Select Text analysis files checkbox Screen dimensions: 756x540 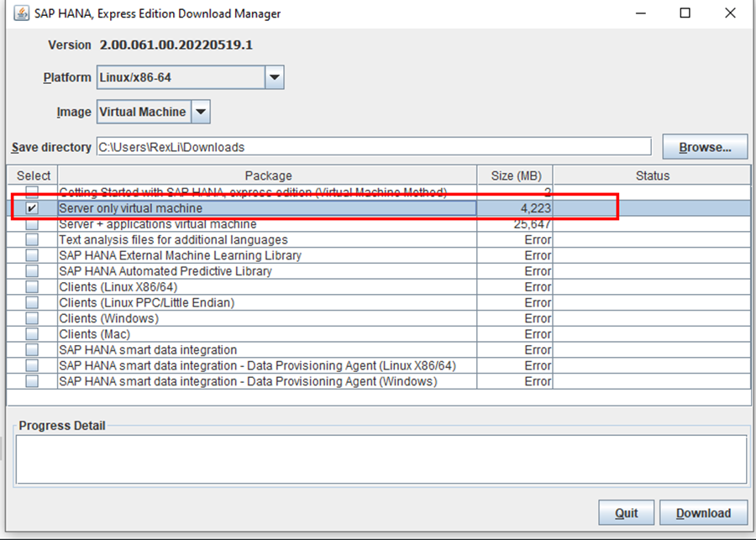[32, 240]
